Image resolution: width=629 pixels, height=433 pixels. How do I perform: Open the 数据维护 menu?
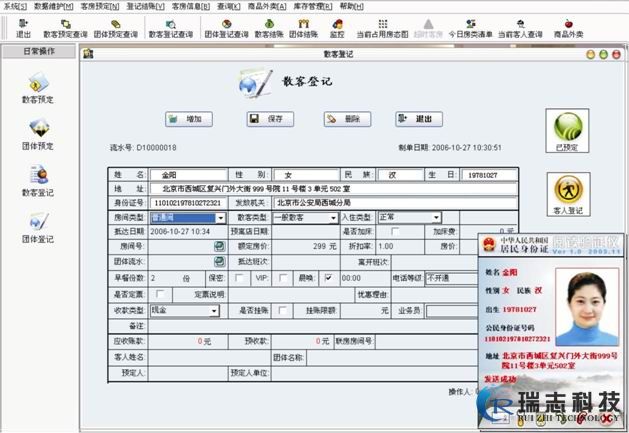coord(54,6)
